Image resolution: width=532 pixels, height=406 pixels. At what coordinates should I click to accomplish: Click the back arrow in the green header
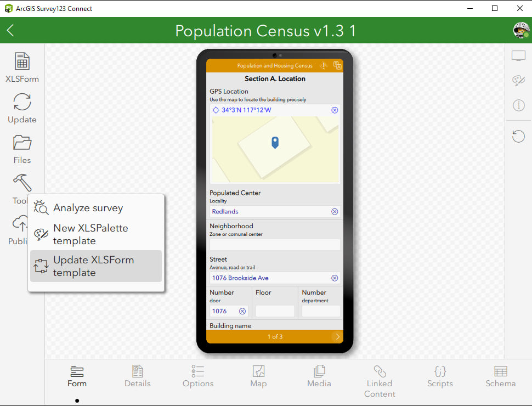(x=10, y=30)
